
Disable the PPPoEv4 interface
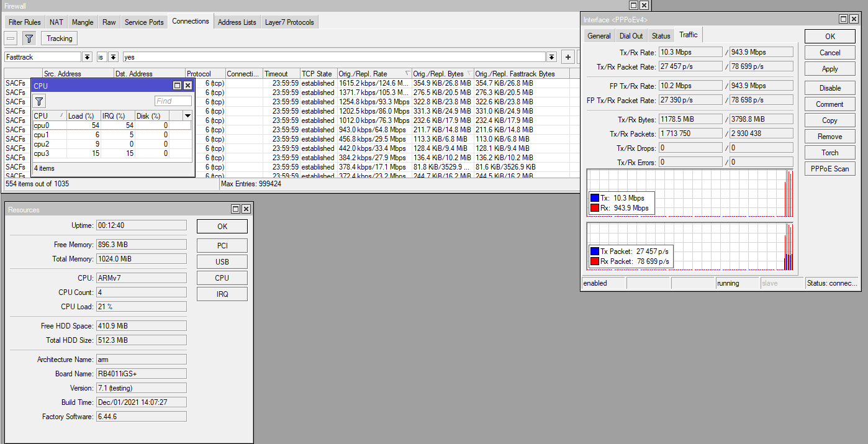pos(830,88)
